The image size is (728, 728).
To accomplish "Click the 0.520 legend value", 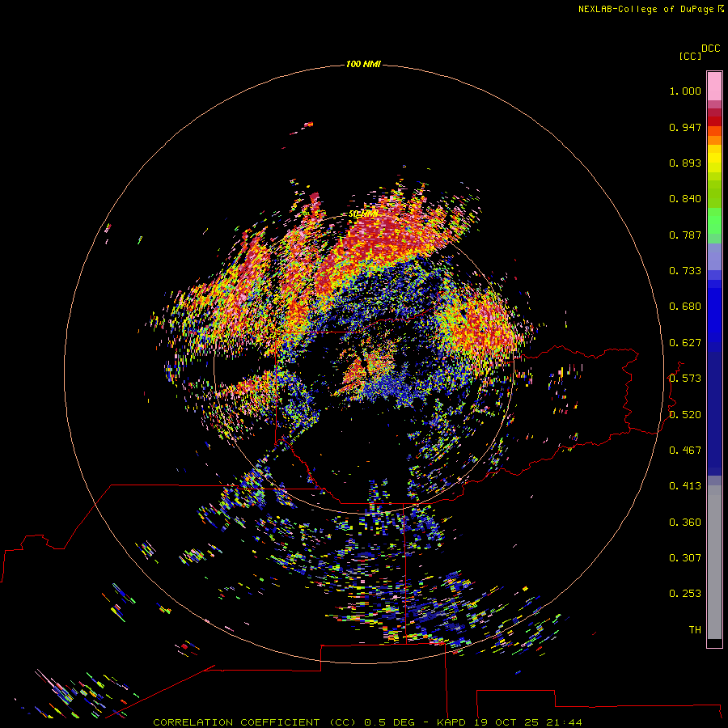I will [685, 415].
